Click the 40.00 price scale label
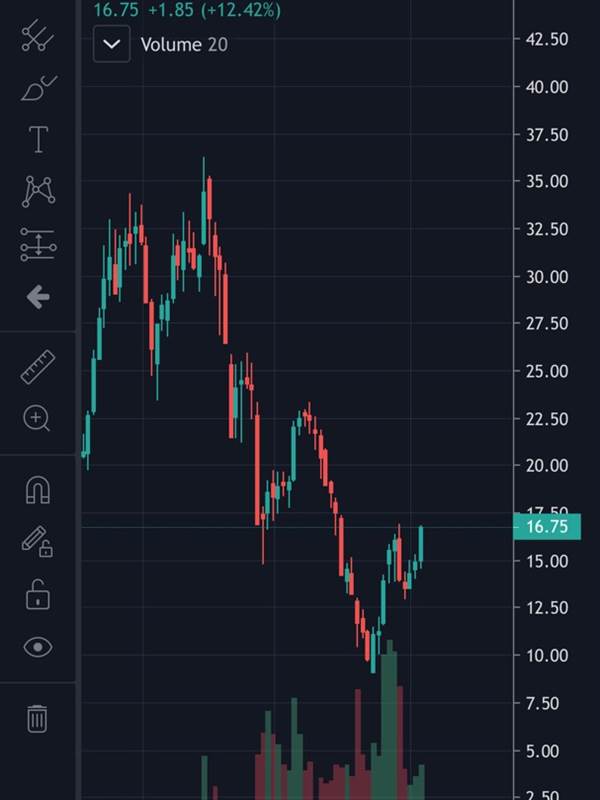 [x=547, y=87]
